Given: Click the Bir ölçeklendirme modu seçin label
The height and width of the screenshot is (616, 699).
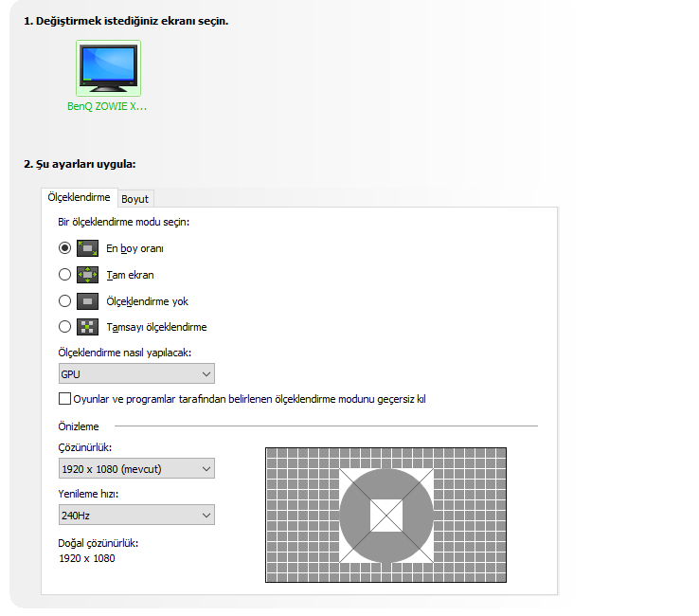Looking at the screenshot, I should (x=124, y=222).
